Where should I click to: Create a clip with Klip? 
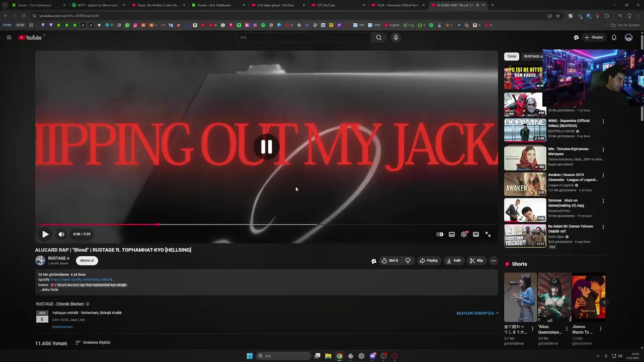[x=476, y=260]
